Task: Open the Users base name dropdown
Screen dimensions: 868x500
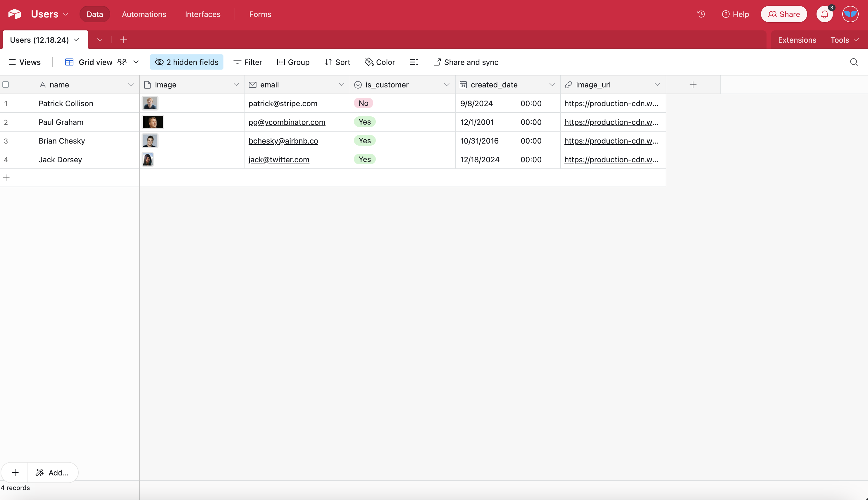Action: [x=50, y=14]
